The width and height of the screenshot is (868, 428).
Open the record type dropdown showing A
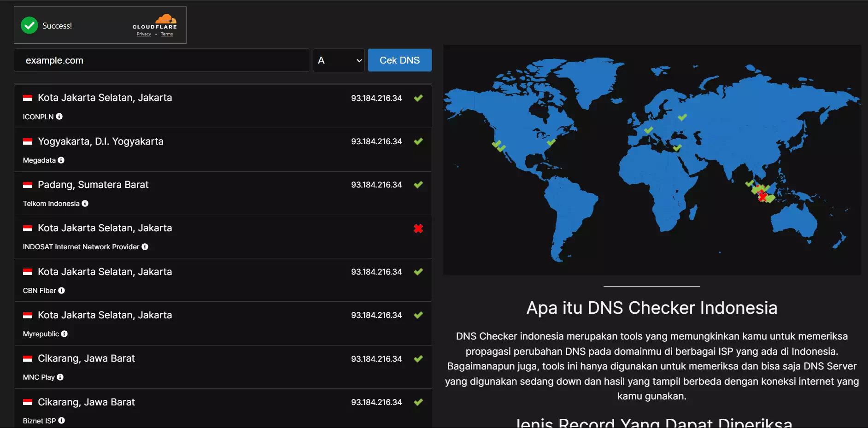pyautogui.click(x=339, y=60)
